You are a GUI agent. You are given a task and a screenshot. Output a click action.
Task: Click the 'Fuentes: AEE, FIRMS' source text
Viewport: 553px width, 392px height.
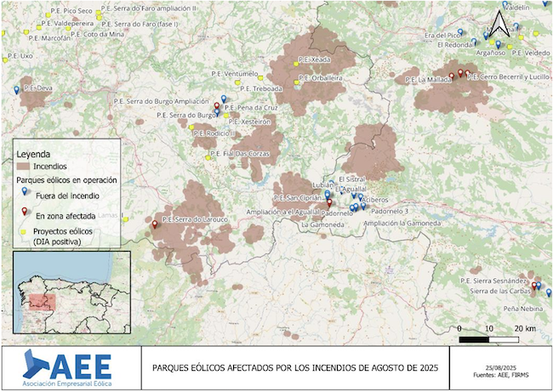499,374
